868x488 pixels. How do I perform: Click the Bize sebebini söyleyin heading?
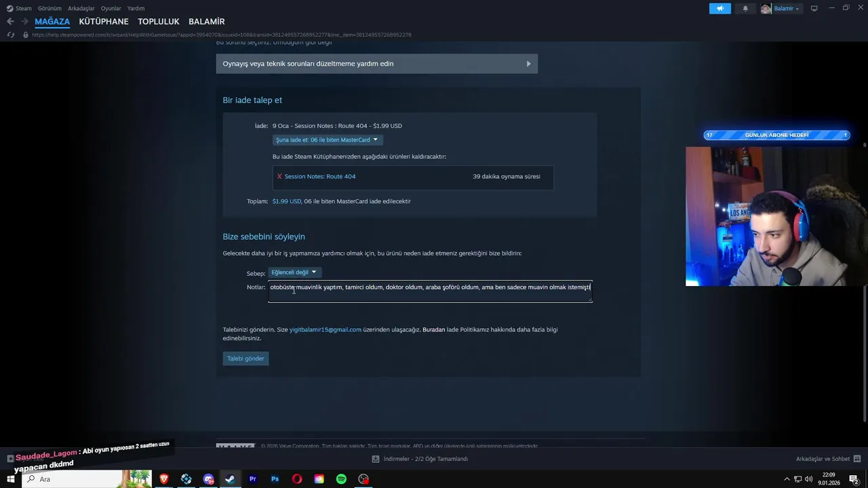[264, 237]
